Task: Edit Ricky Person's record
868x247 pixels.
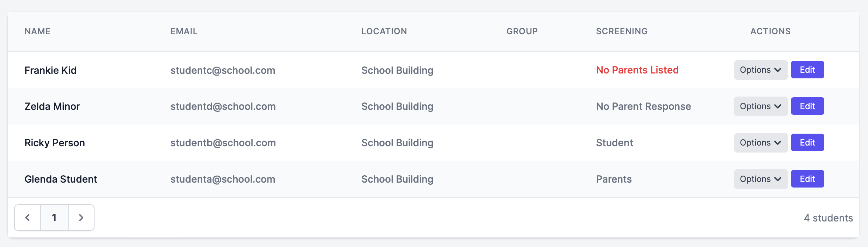Action: point(807,143)
